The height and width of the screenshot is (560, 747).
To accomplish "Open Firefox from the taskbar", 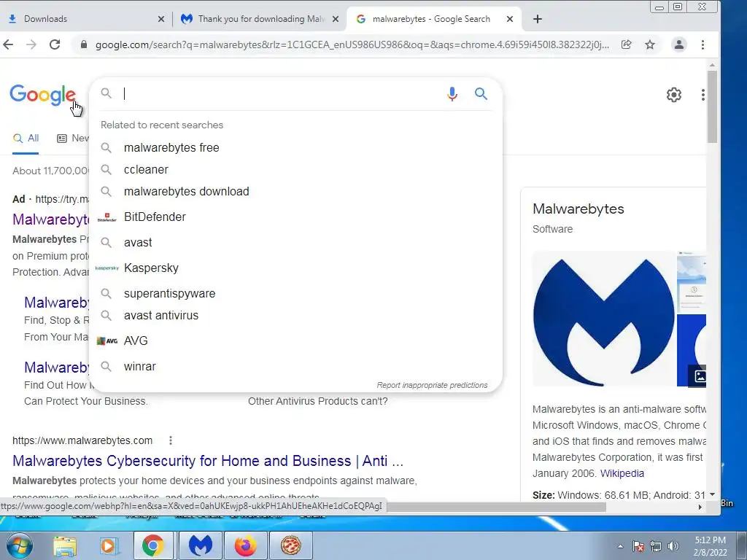I will tap(245, 545).
